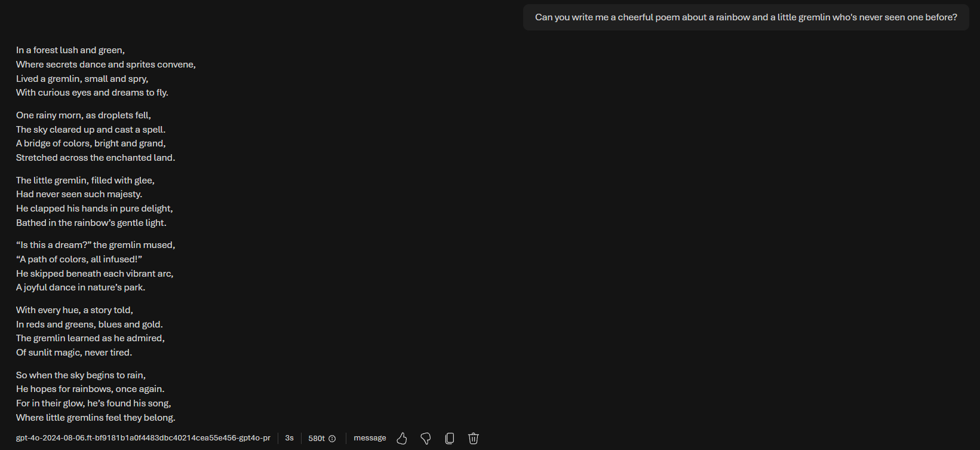This screenshot has height=450, width=980.
Task: Click line 'With every hue, a story told,'
Action: (75, 310)
